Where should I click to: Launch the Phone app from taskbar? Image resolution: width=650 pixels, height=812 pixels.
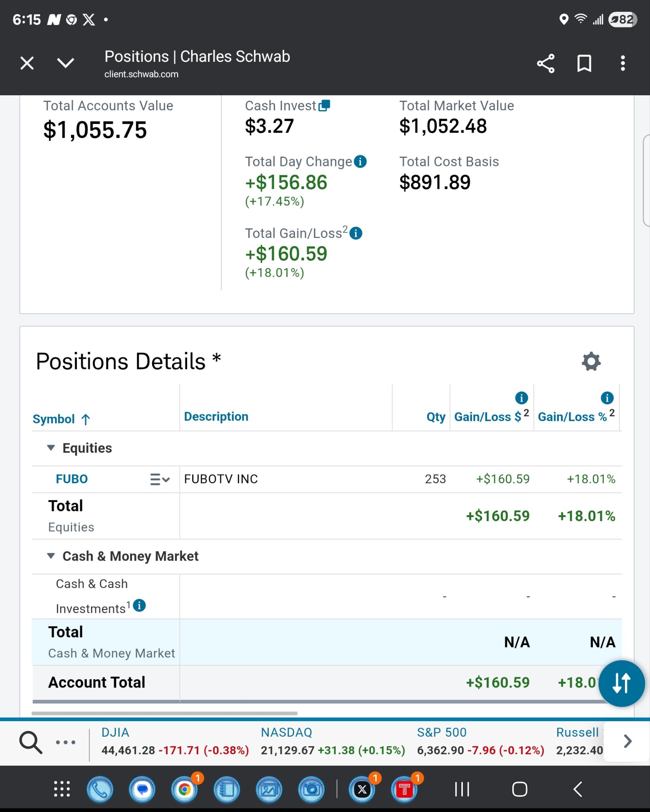(100, 789)
